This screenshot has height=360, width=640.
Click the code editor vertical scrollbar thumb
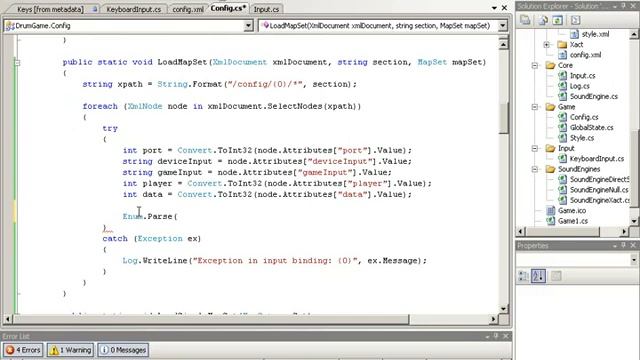504,118
